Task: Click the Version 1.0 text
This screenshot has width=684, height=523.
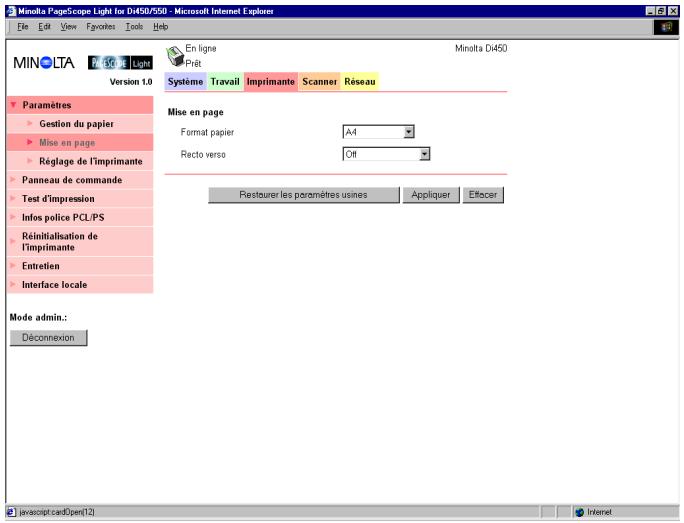Action: pos(131,82)
